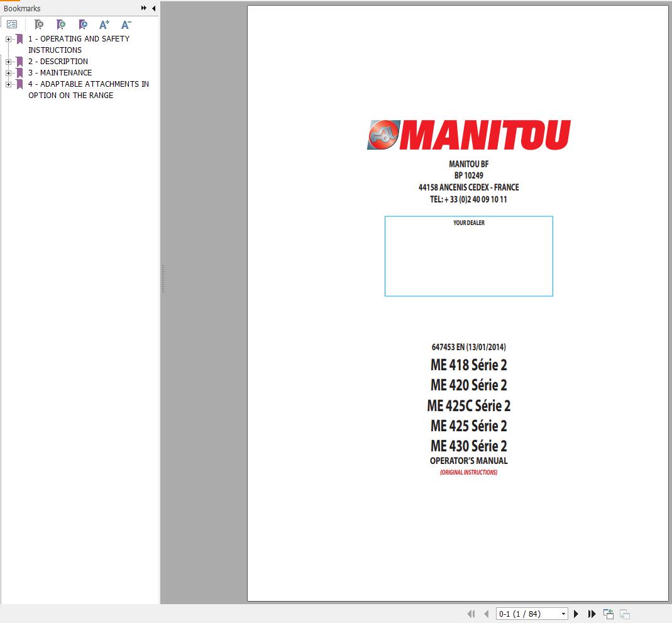Image resolution: width=672 pixels, height=623 pixels.
Task: Click the ME 430 Série 2 text
Action: pos(469,446)
